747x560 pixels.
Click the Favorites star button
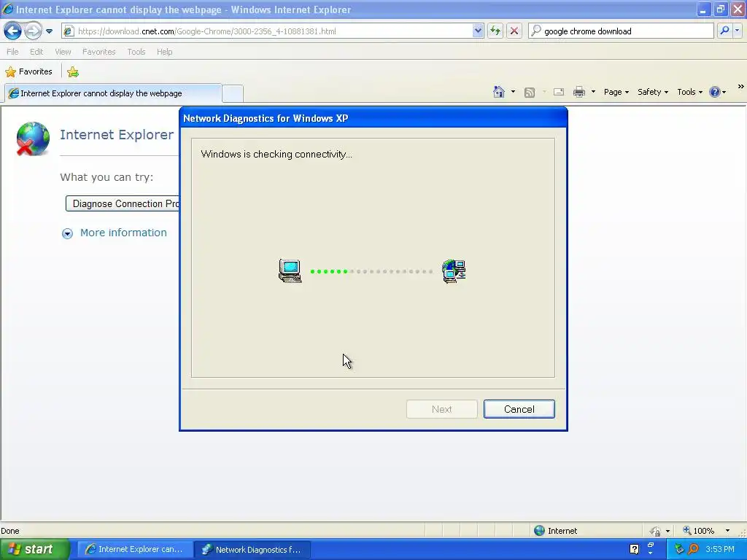click(28, 71)
